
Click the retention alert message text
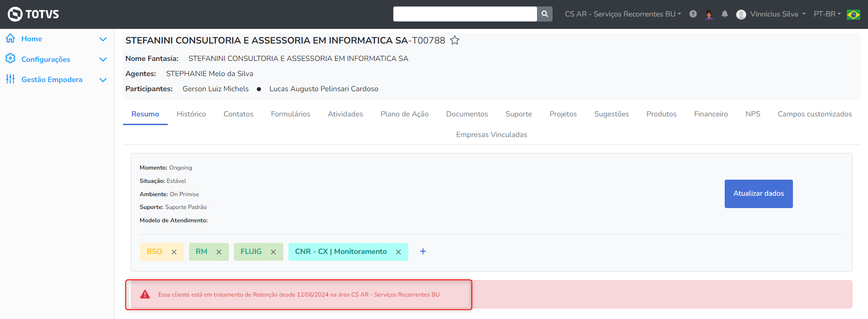pyautogui.click(x=299, y=295)
